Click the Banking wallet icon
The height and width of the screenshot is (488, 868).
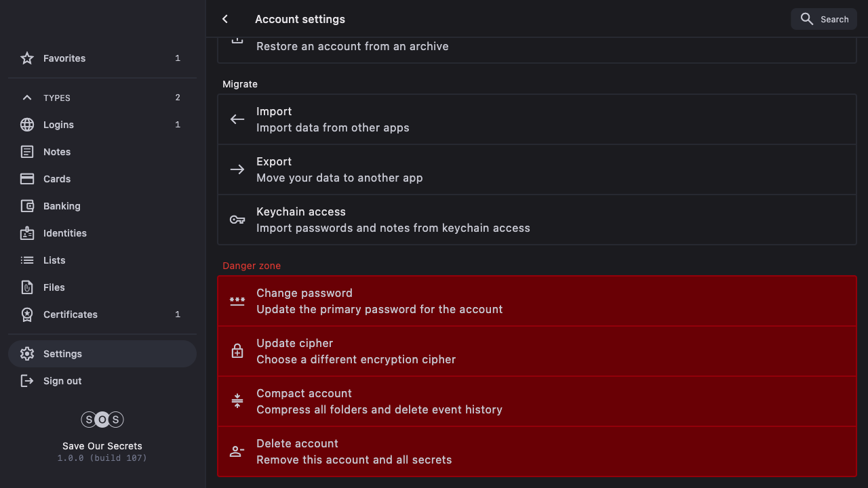[27, 206]
